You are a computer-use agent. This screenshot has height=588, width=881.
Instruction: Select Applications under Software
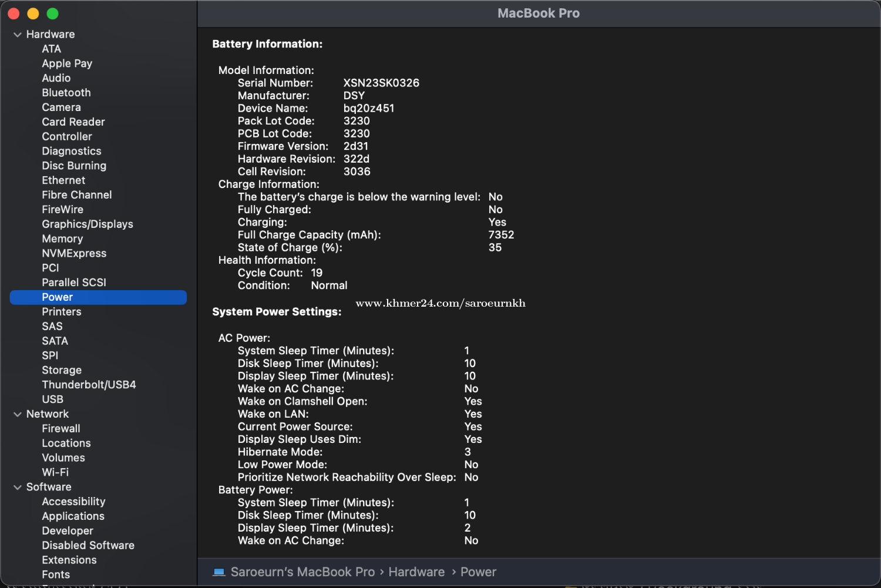pyautogui.click(x=73, y=516)
